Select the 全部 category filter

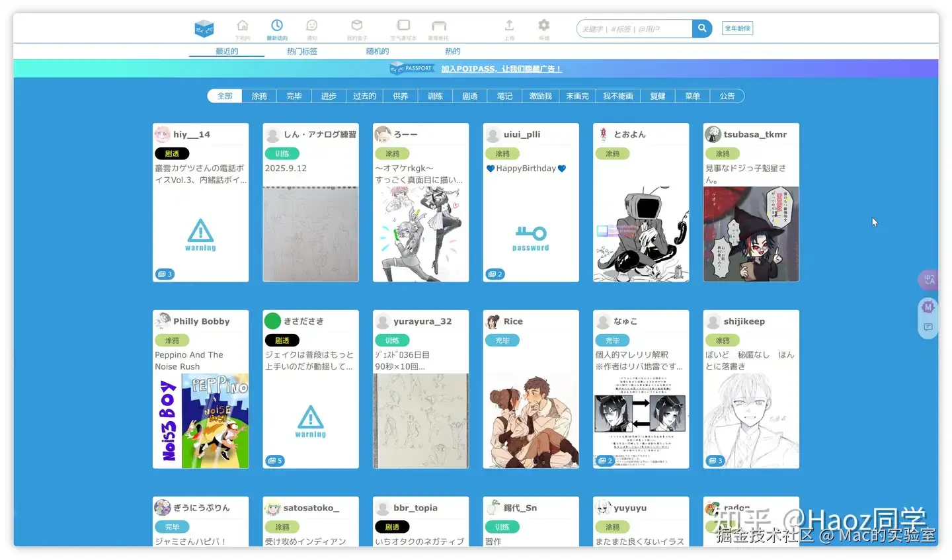pos(225,96)
